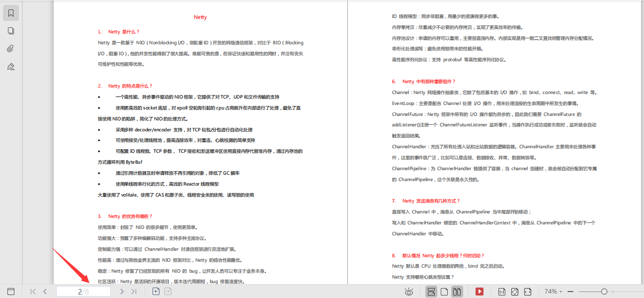Fit page to width
The image size is (644, 298).
point(528,292)
